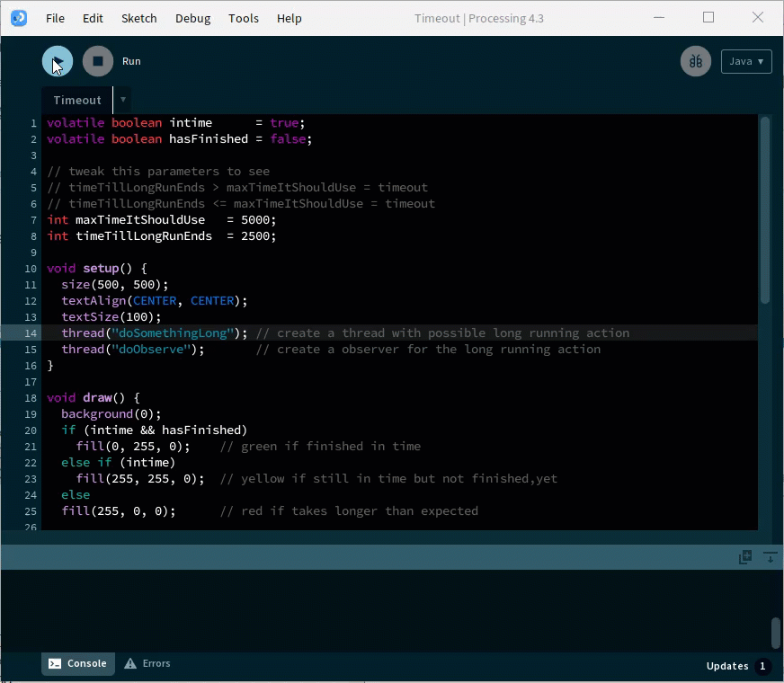Open the Debug menu

pyautogui.click(x=193, y=19)
